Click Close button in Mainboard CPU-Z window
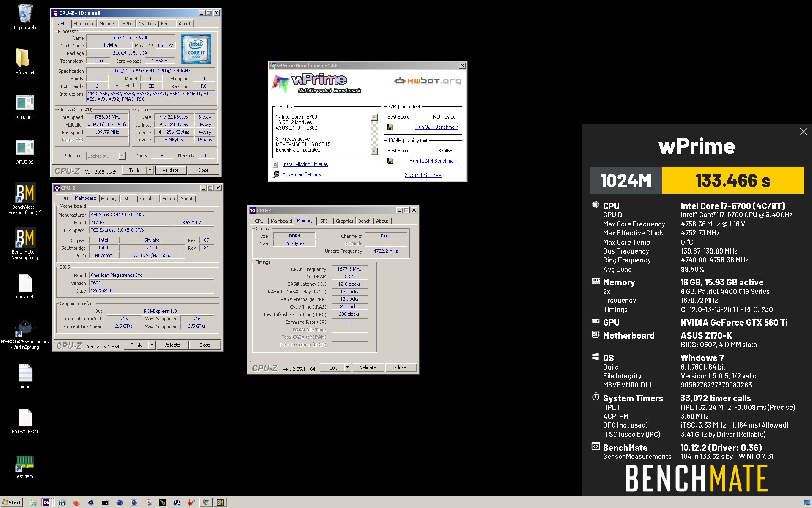The height and width of the screenshot is (508, 812). [x=205, y=345]
